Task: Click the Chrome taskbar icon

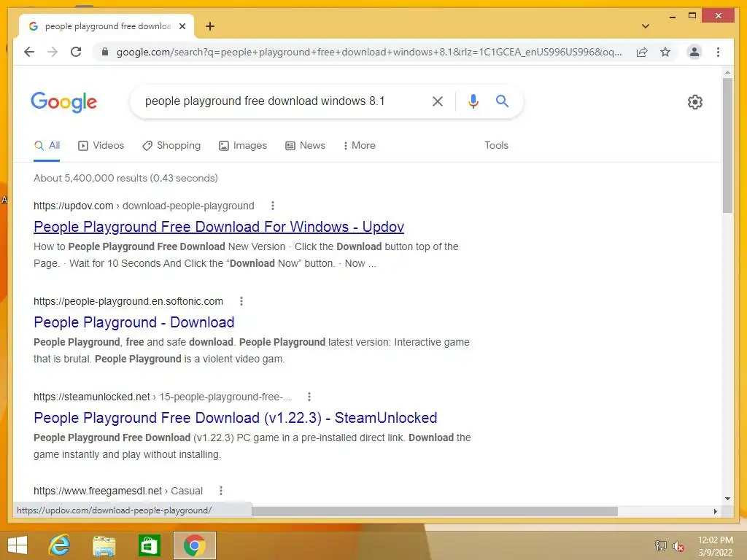Action: click(194, 545)
